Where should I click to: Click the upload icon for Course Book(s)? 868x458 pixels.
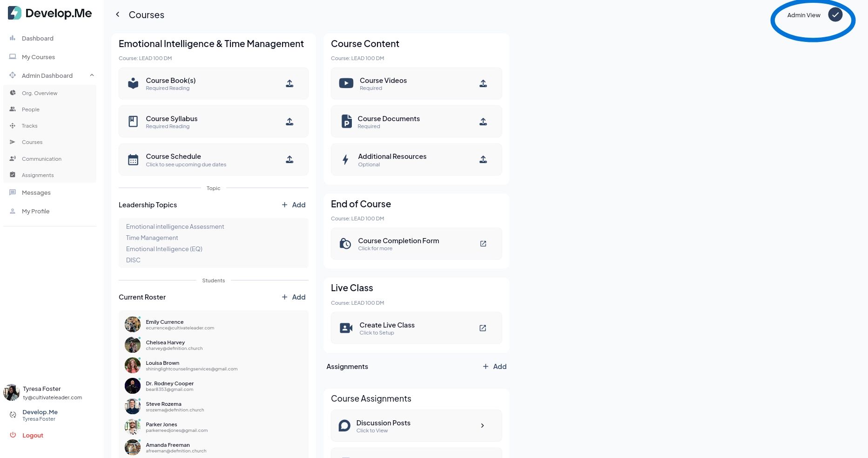(289, 83)
